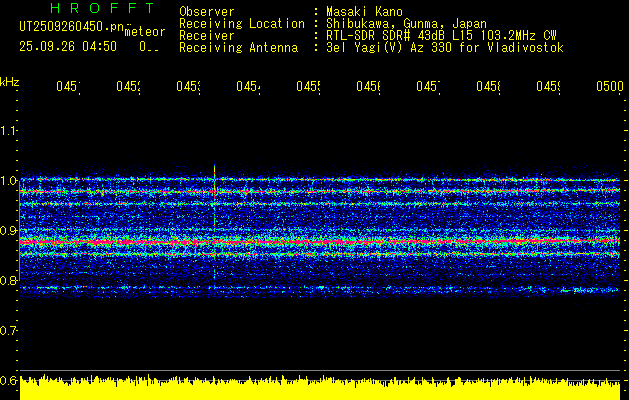Image resolution: width=629 pixels, height=400 pixels.
Task: Click the observer name Masaki Kano
Action: pyautogui.click(x=364, y=11)
